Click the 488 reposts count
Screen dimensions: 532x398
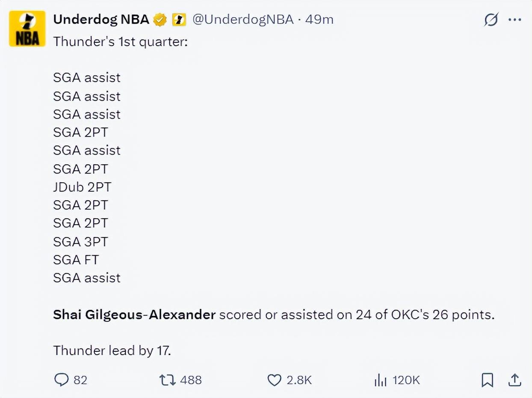pyautogui.click(x=191, y=380)
